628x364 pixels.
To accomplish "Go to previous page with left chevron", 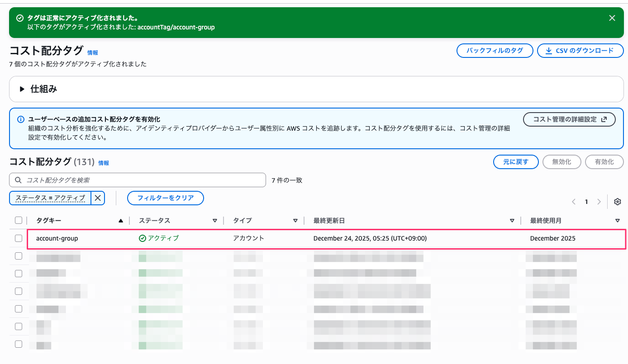I will click(x=574, y=202).
